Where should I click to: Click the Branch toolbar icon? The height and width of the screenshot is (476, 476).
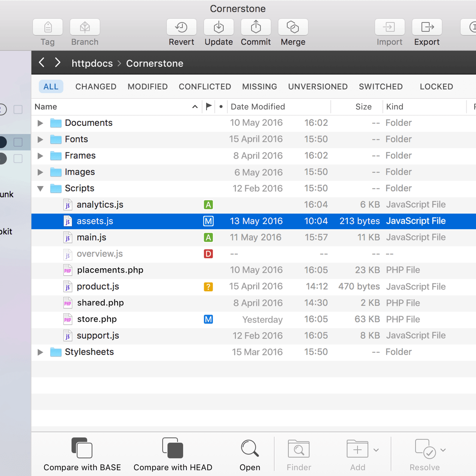click(x=85, y=27)
